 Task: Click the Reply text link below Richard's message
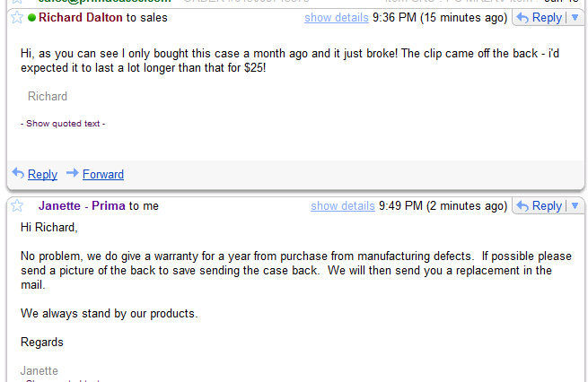42,175
